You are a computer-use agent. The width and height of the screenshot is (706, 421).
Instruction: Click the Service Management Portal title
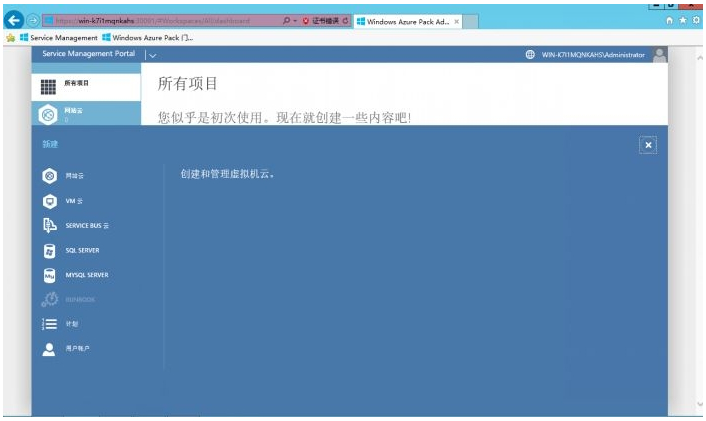coord(89,54)
